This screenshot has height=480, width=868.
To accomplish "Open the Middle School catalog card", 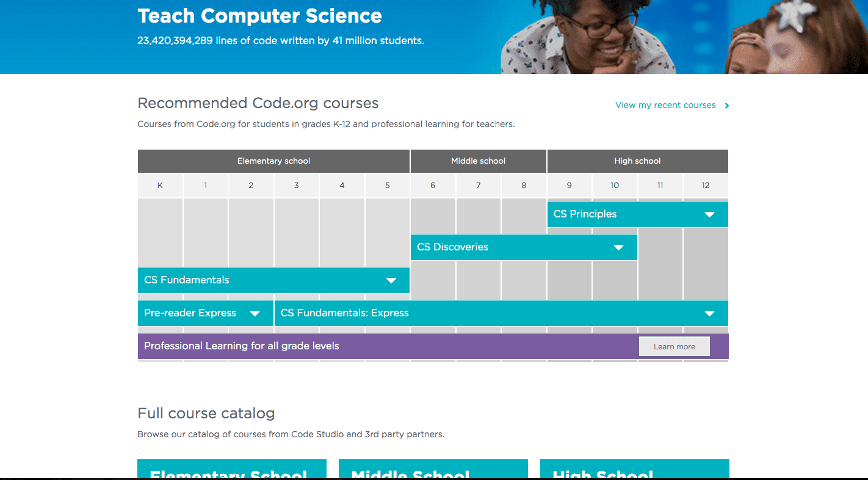I will click(x=433, y=469).
